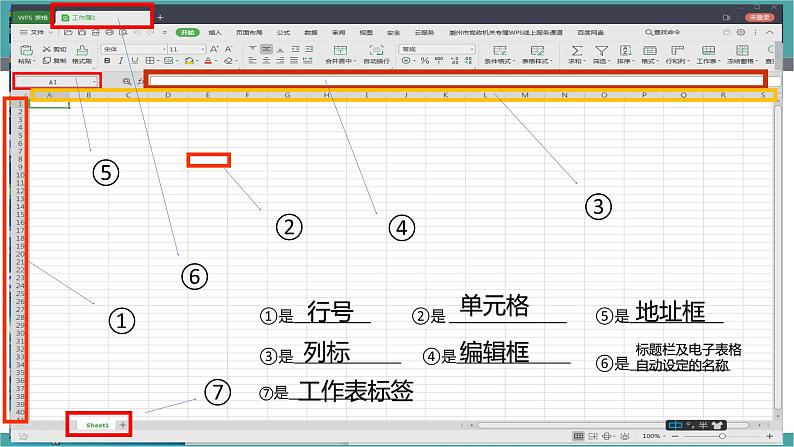Screen dimensions: 794x447
Task: Click the cell borders icon
Action: pos(150,61)
